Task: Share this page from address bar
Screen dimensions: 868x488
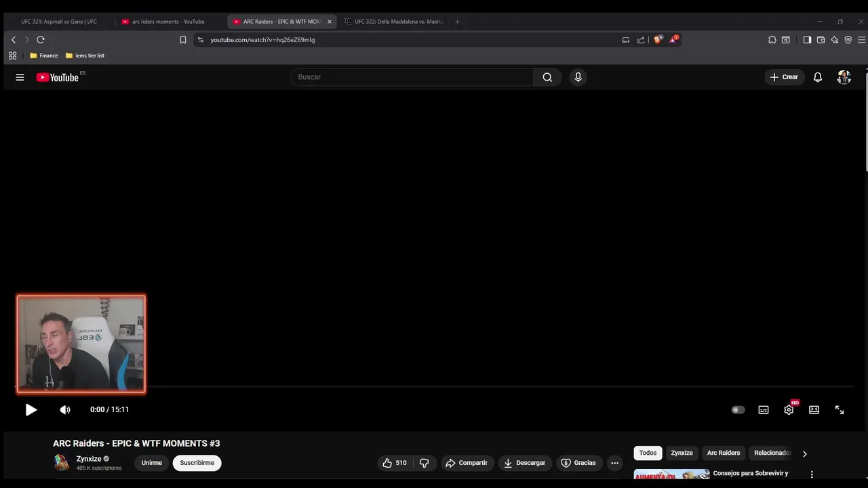Action: pyautogui.click(x=641, y=40)
